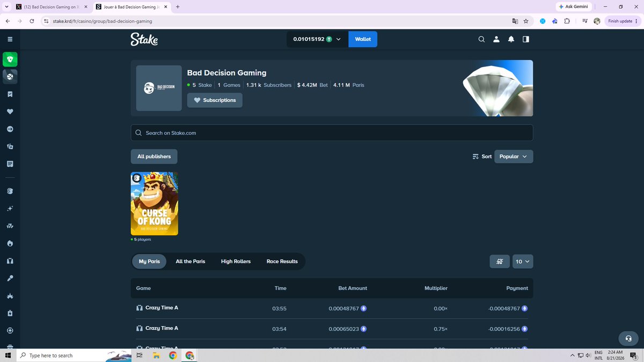Open the news-page sidebar icon

click(10, 164)
